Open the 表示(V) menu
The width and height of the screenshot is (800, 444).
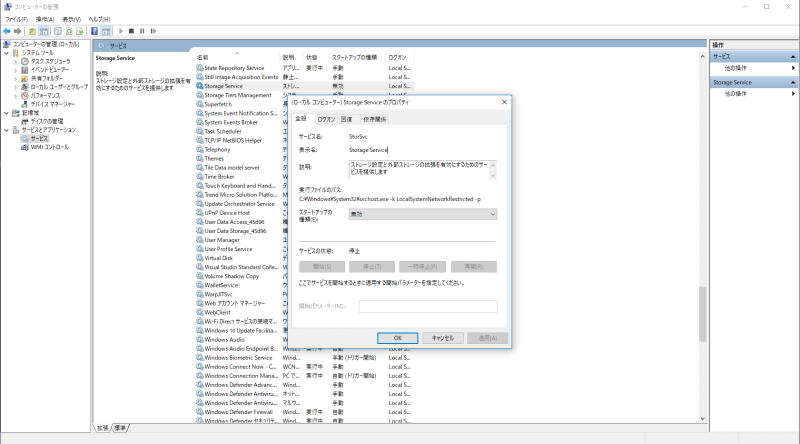[71, 19]
